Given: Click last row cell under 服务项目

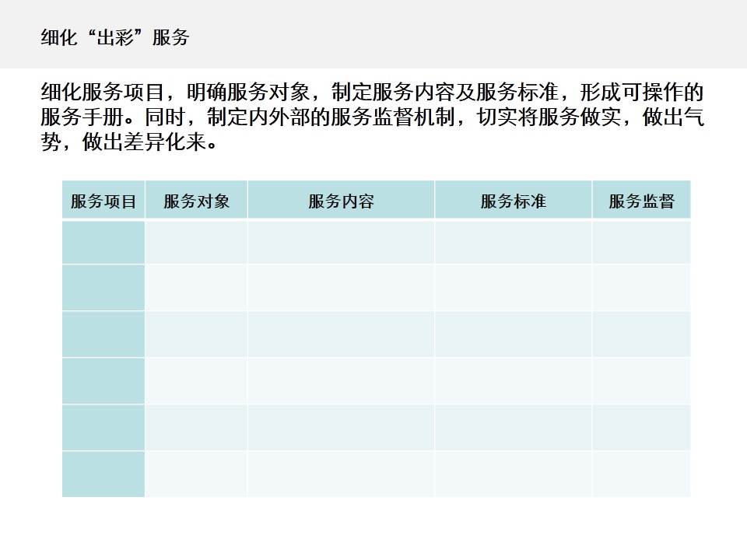Looking at the screenshot, I should coord(103,474).
